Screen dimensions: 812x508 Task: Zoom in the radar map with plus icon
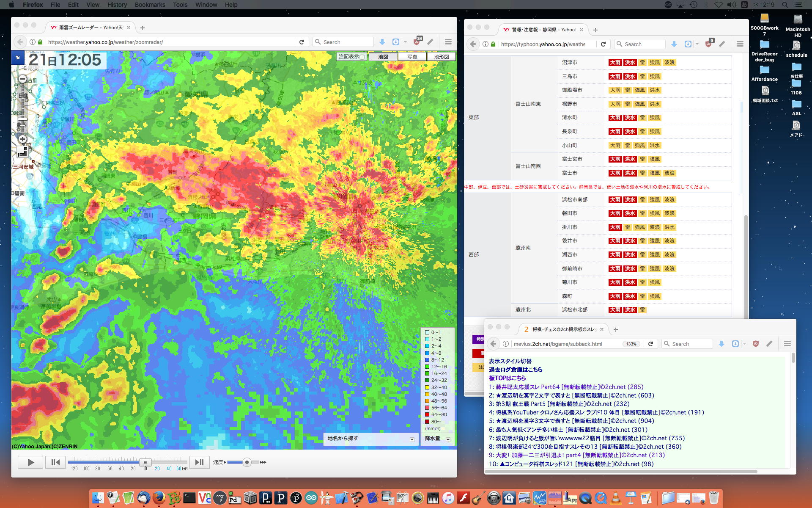23,139
